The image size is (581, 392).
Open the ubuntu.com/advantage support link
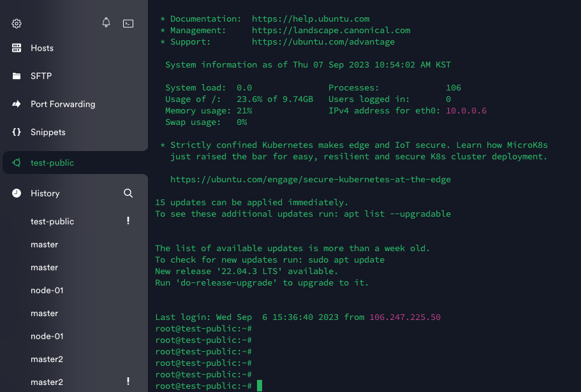323,42
